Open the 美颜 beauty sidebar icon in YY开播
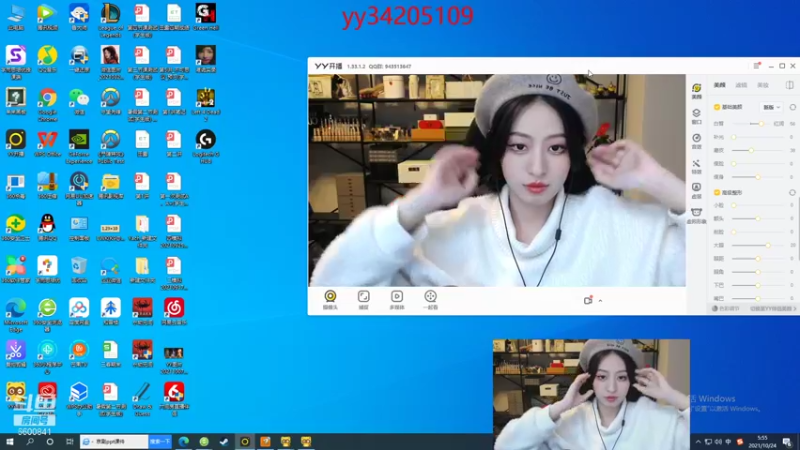The width and height of the screenshot is (800, 450). pyautogui.click(x=696, y=91)
